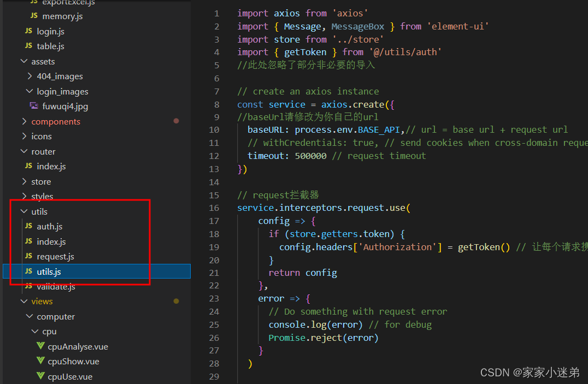The height and width of the screenshot is (384, 588).
Task: Click line number 16 in gutter
Action: [214, 208]
